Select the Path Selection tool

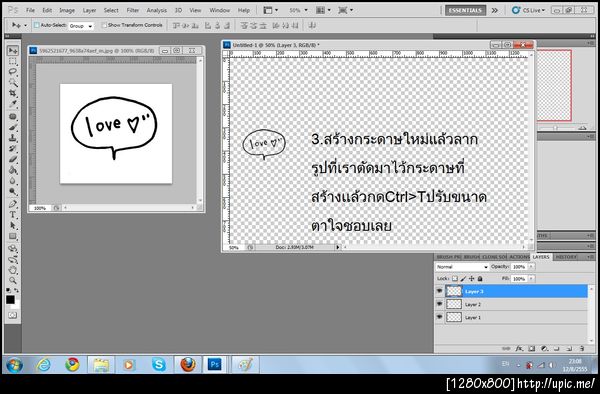pos(13,226)
